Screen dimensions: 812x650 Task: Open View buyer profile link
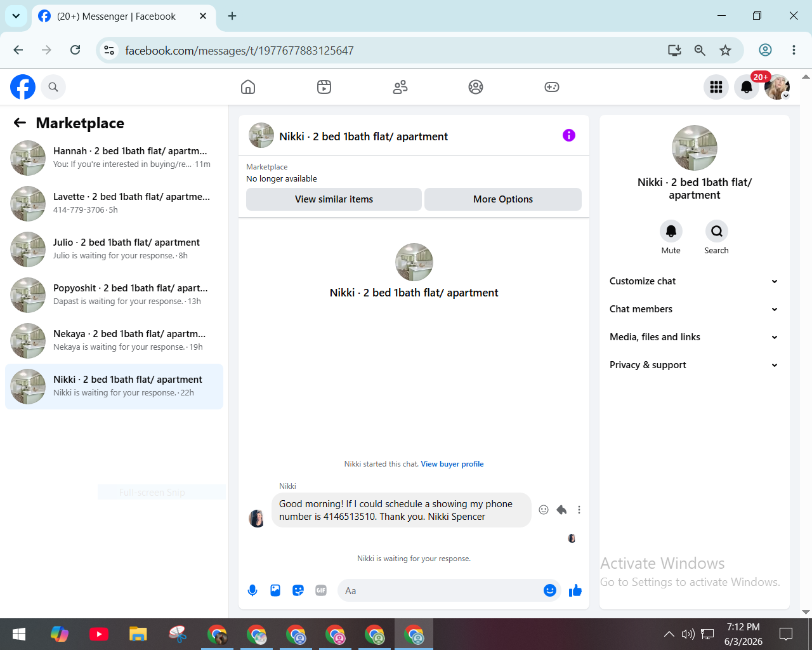tap(452, 464)
